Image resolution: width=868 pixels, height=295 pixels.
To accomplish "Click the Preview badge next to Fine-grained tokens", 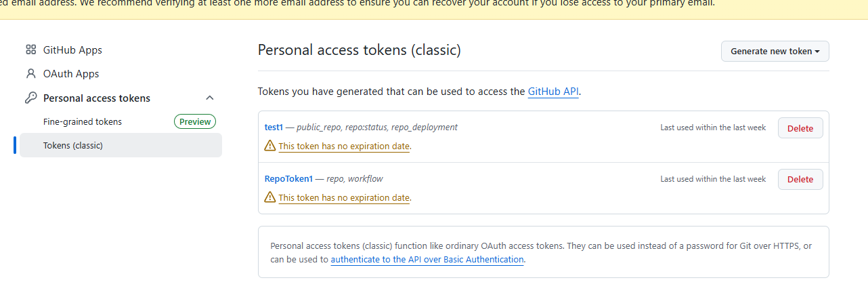I will point(195,121).
